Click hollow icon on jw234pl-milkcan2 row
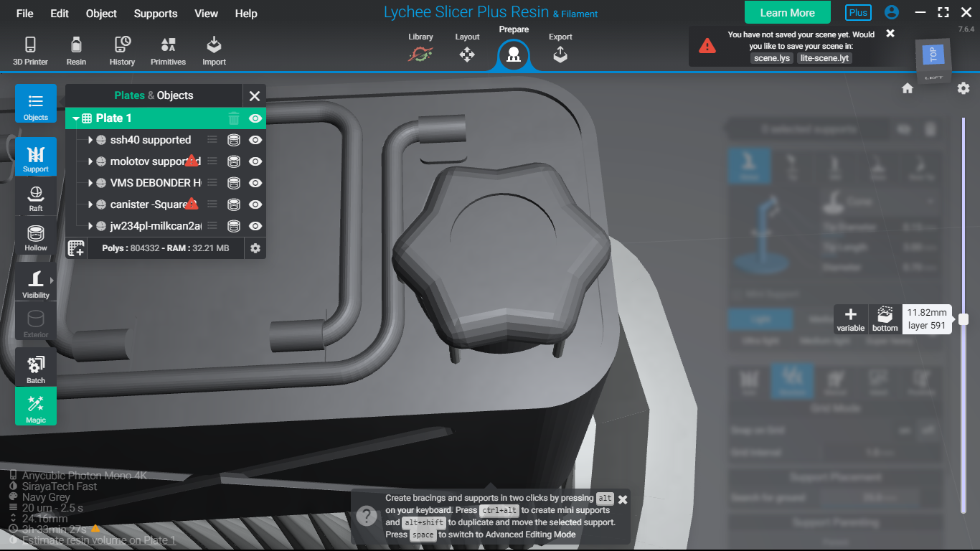This screenshot has height=551, width=980. point(233,226)
